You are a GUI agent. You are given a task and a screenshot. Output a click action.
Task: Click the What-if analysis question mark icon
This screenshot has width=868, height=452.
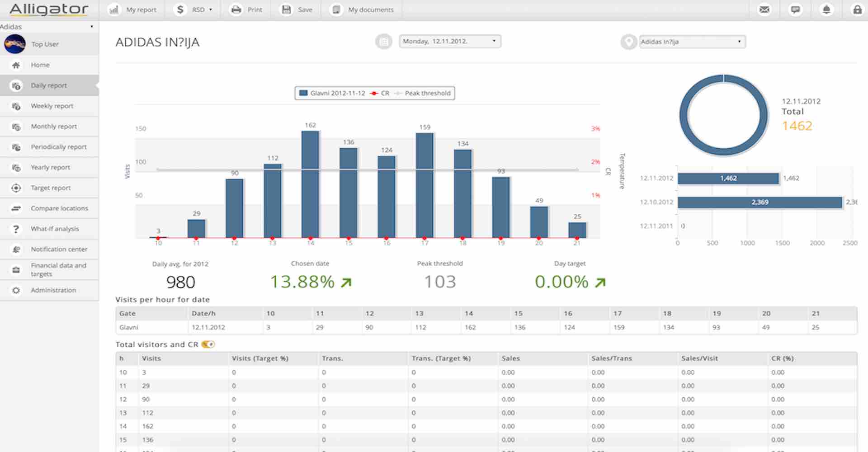[x=16, y=229]
